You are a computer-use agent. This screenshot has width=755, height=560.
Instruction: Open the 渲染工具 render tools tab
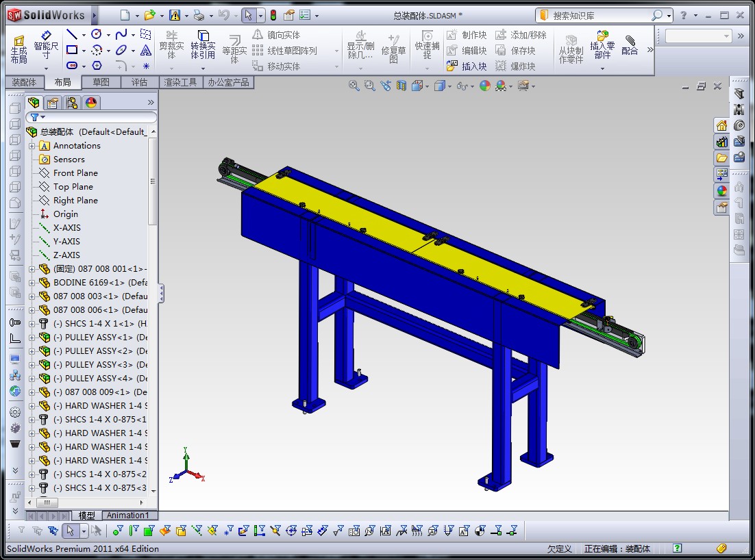(x=180, y=82)
